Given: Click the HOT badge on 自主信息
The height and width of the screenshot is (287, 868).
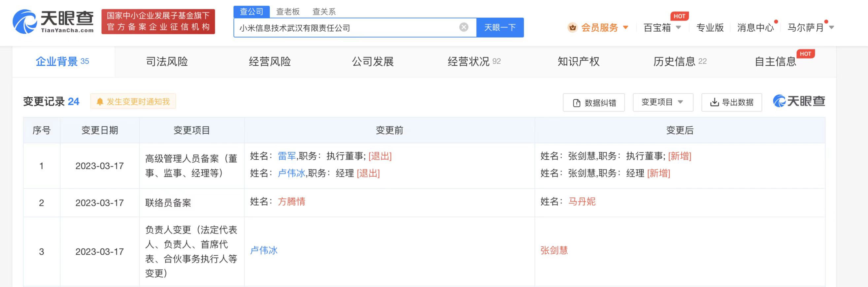Looking at the screenshot, I should (805, 54).
